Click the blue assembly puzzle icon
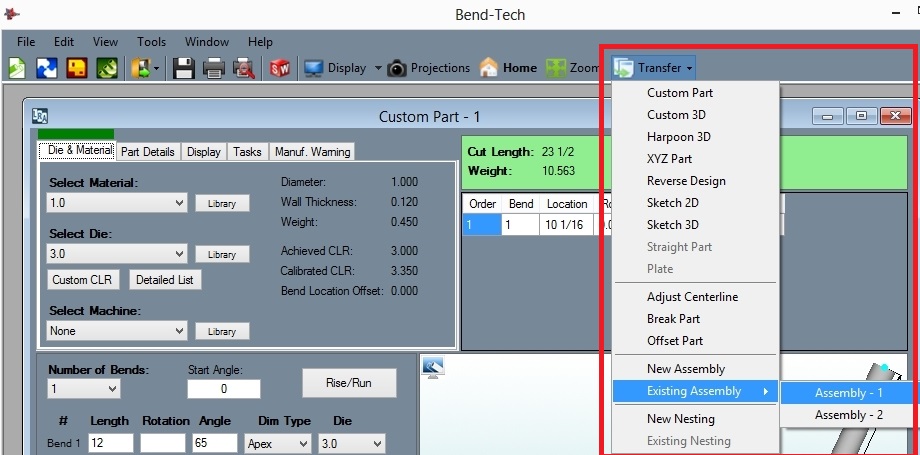This screenshot has height=455, width=920. point(47,68)
